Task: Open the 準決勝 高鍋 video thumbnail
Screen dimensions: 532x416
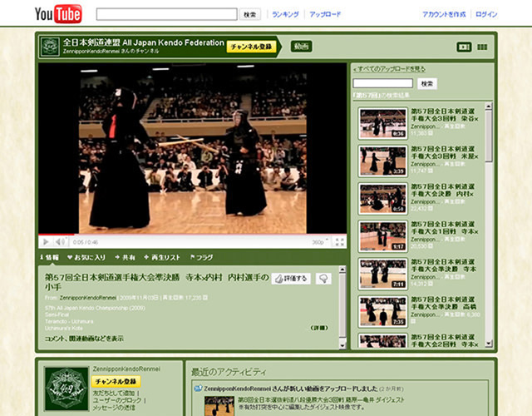Action: [x=382, y=311]
